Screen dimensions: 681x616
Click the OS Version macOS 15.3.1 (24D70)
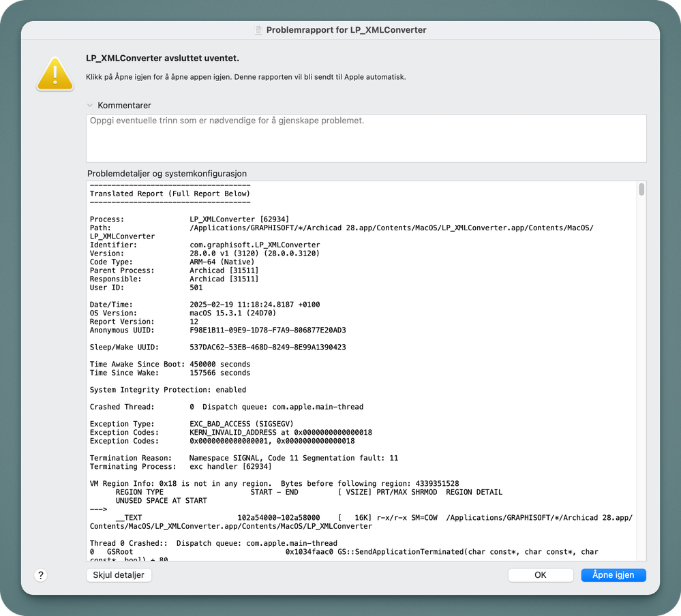click(x=232, y=313)
